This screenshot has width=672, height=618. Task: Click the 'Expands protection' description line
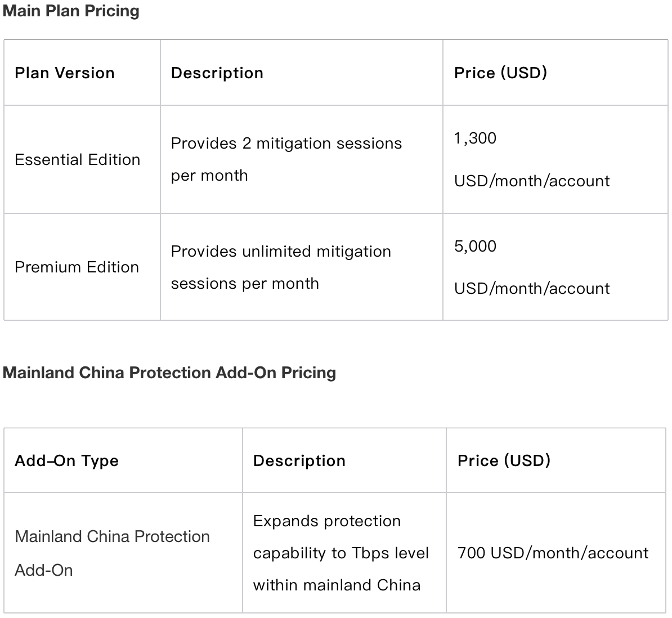point(326,521)
